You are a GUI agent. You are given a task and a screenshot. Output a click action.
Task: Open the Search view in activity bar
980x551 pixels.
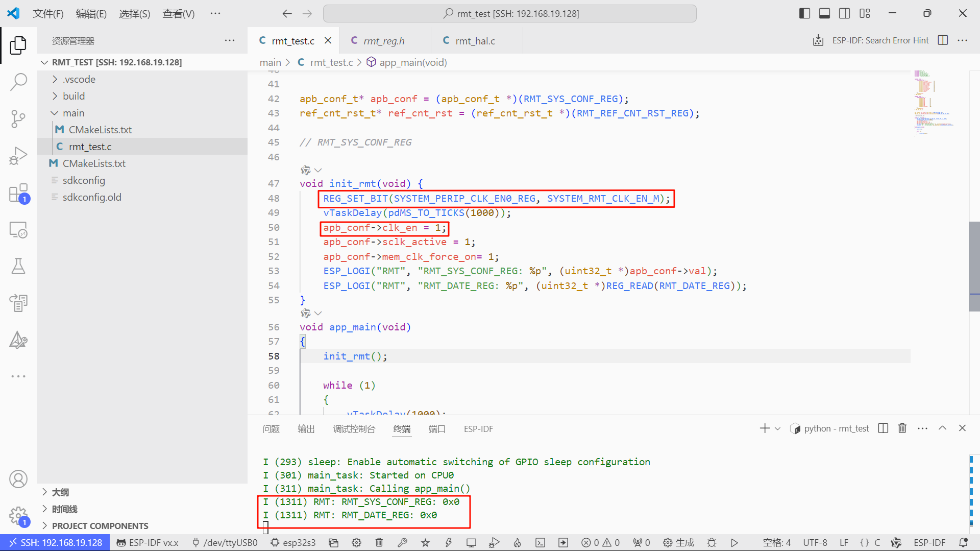[18, 82]
